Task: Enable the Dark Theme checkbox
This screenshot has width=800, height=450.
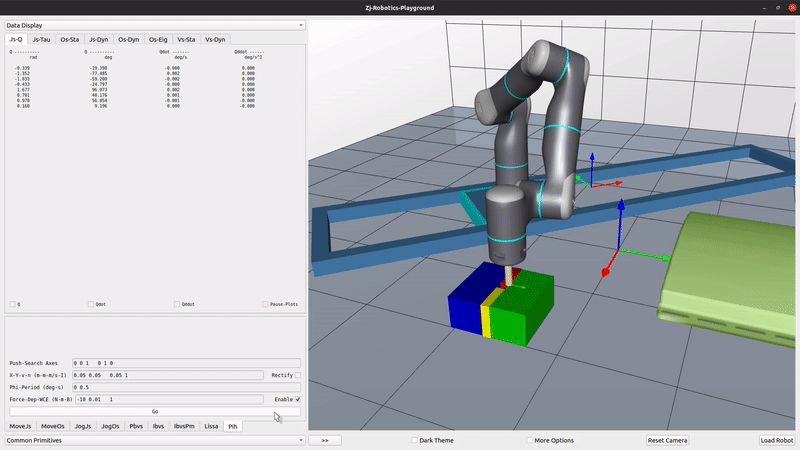Action: pos(416,440)
